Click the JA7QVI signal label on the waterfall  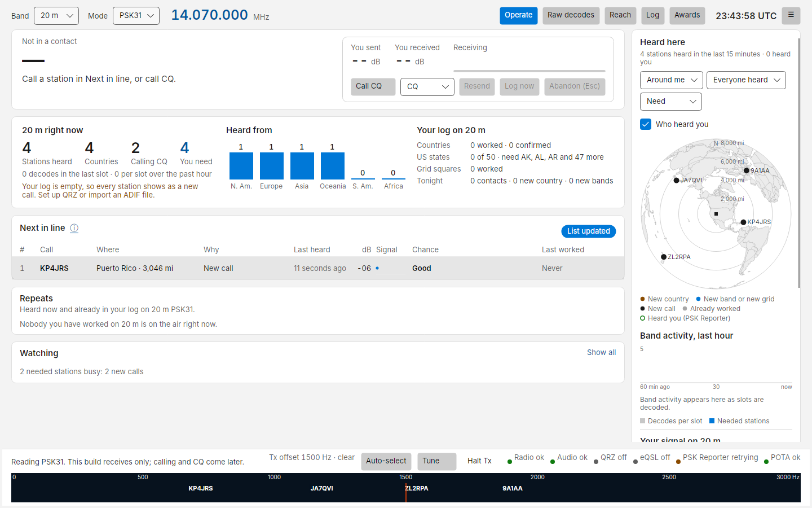tap(322, 489)
